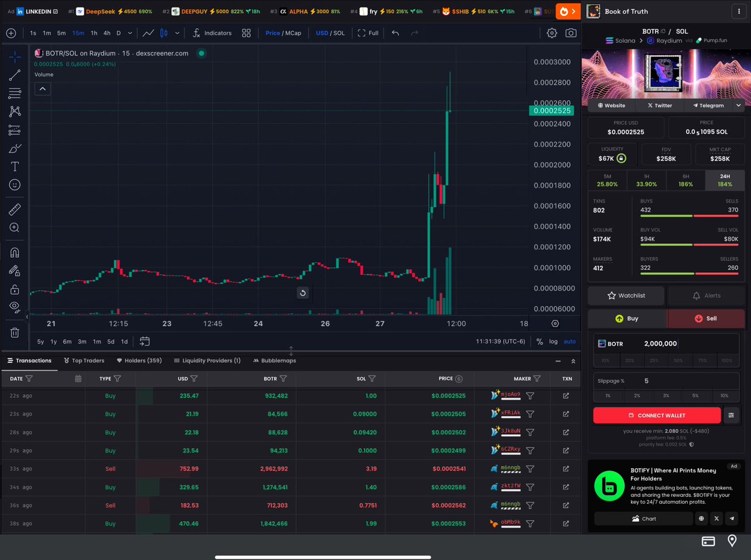Open the Bubblemaps tab
The width and height of the screenshot is (751, 560).
(x=274, y=360)
